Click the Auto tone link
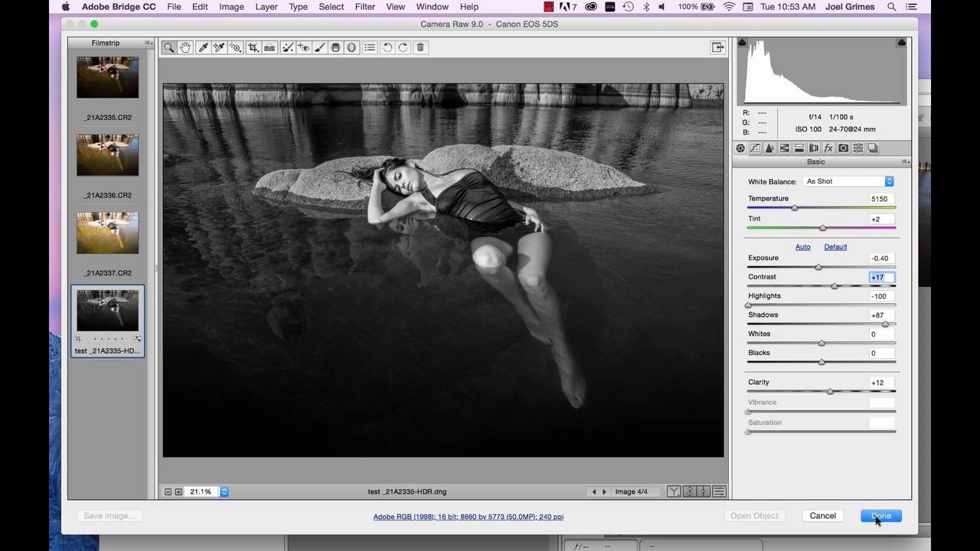Image resolution: width=980 pixels, height=551 pixels. tap(802, 246)
